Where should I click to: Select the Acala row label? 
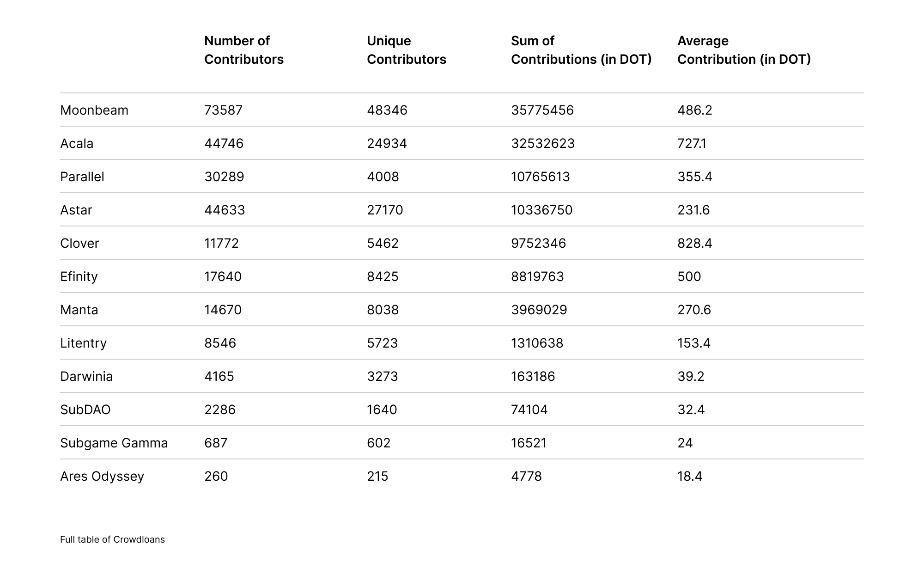click(77, 143)
